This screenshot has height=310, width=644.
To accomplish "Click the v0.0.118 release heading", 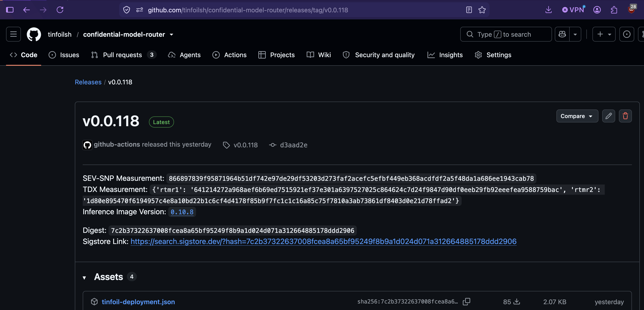I will [111, 121].
